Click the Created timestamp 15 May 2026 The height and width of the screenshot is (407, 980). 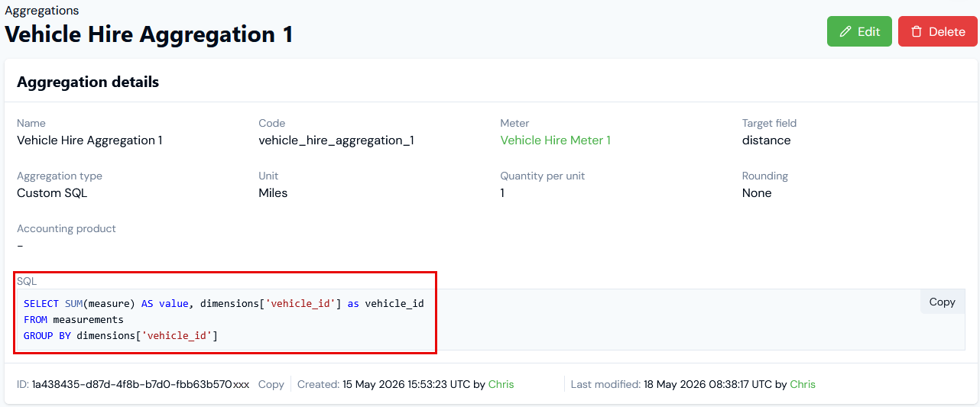406,384
